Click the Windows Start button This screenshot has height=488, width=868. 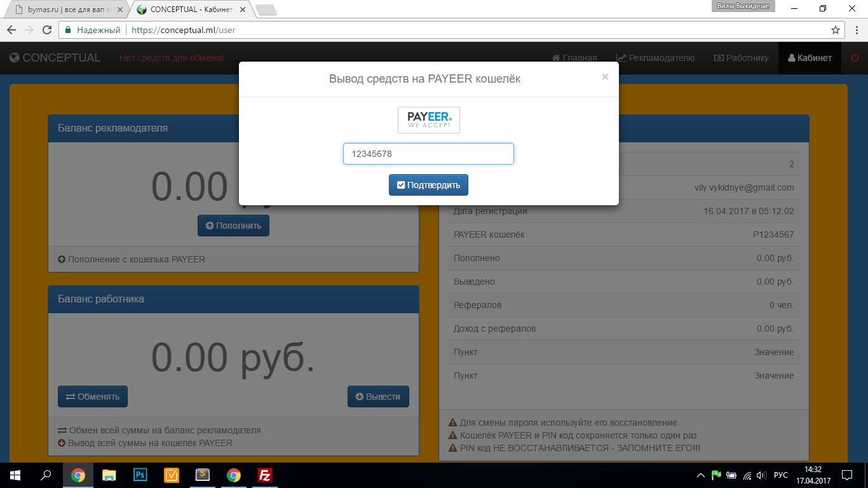pos(15,475)
